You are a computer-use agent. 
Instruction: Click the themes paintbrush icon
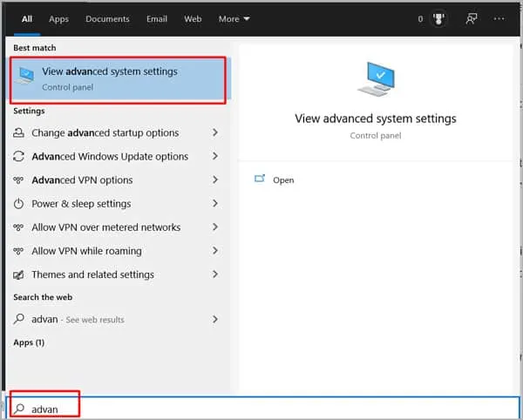(18, 275)
